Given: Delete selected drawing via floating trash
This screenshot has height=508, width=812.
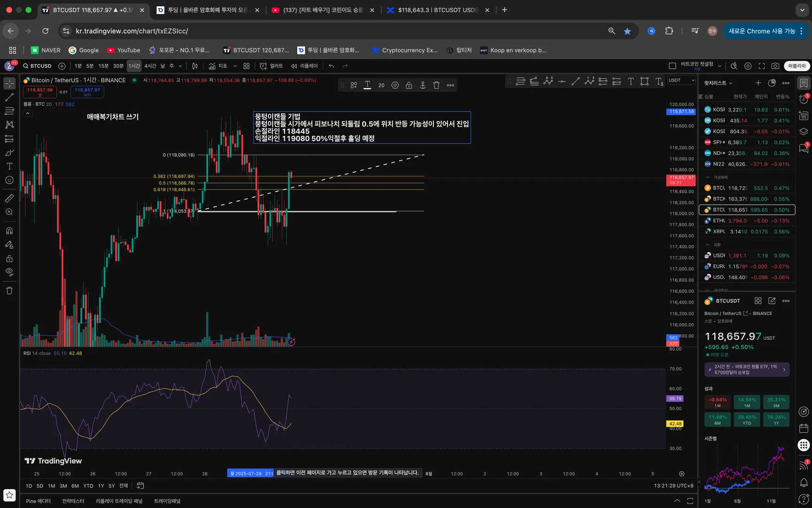Looking at the screenshot, I should [437, 85].
